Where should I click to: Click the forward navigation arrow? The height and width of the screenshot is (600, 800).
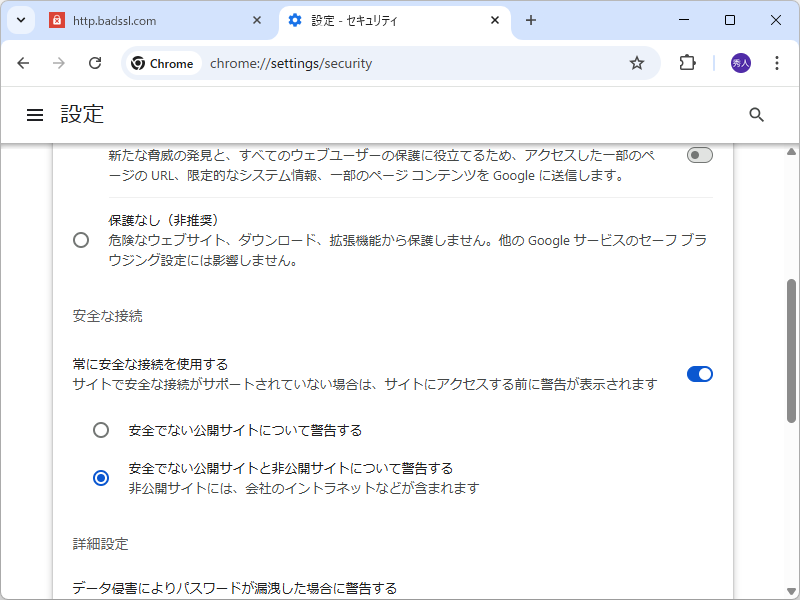pyautogui.click(x=59, y=62)
